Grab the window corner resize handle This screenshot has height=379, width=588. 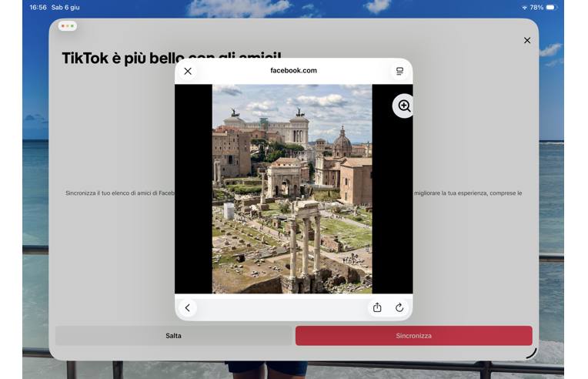(x=532, y=354)
